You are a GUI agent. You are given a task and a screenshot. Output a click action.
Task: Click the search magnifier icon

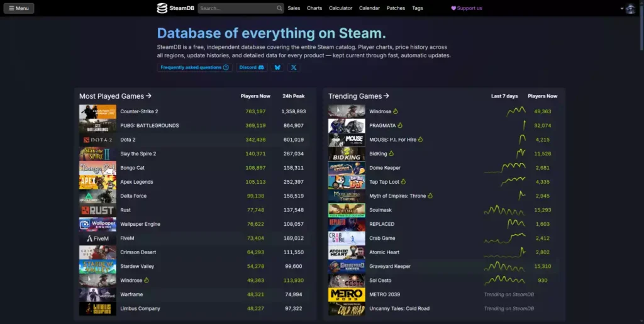click(279, 8)
